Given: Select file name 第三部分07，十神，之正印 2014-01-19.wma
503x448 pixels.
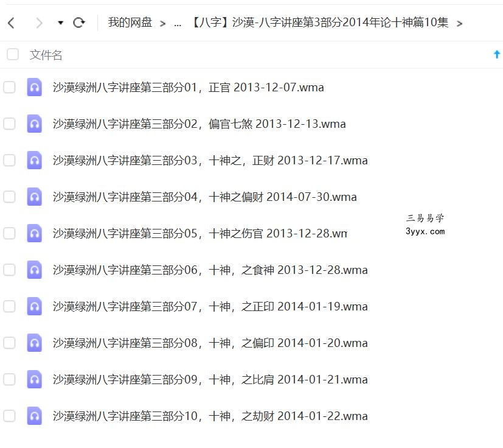Looking at the screenshot, I should coord(210,306).
